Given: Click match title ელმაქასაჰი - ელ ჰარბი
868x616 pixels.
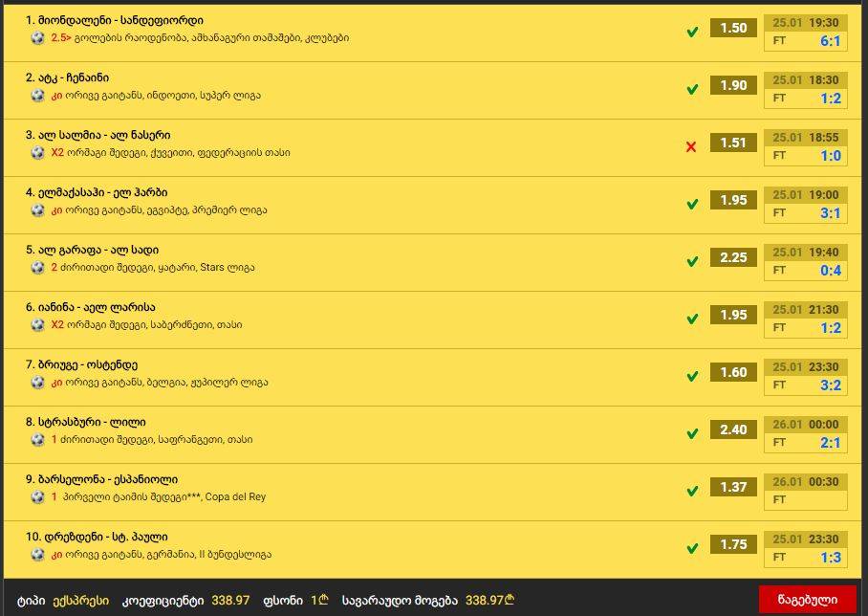Looking at the screenshot, I should click(103, 193).
